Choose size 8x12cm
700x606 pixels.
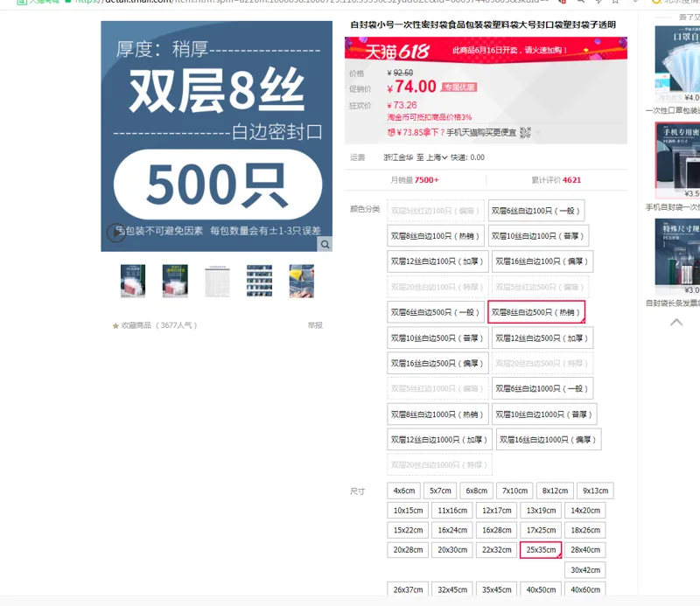[555, 491]
